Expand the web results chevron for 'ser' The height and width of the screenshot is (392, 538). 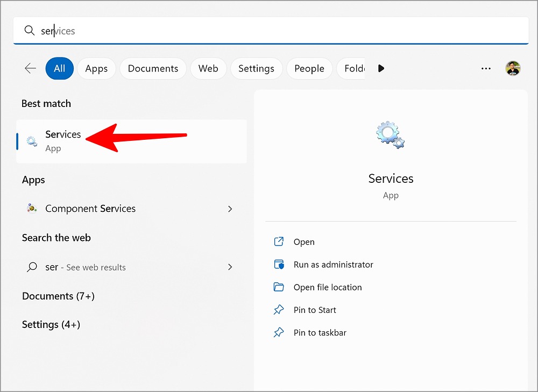[230, 267]
